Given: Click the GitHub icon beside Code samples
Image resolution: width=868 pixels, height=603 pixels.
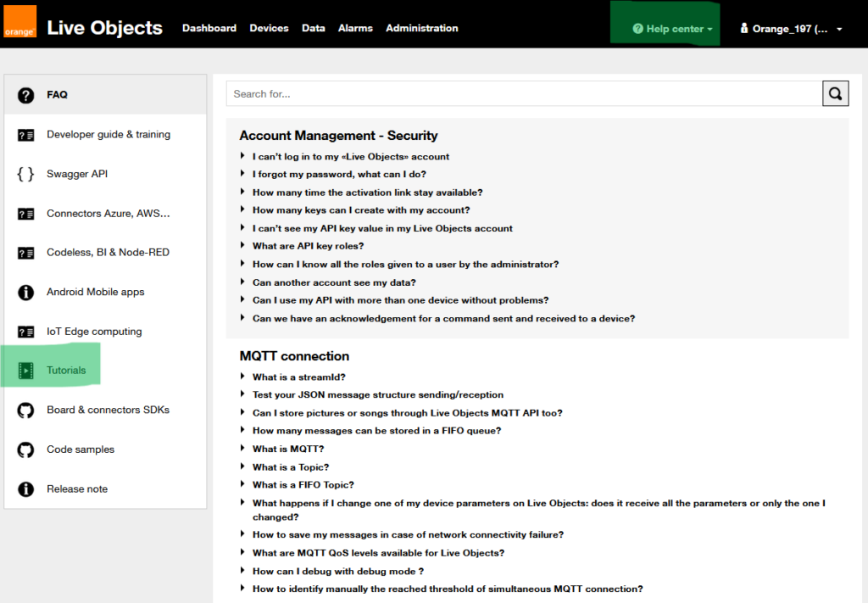Looking at the screenshot, I should click(x=26, y=449).
